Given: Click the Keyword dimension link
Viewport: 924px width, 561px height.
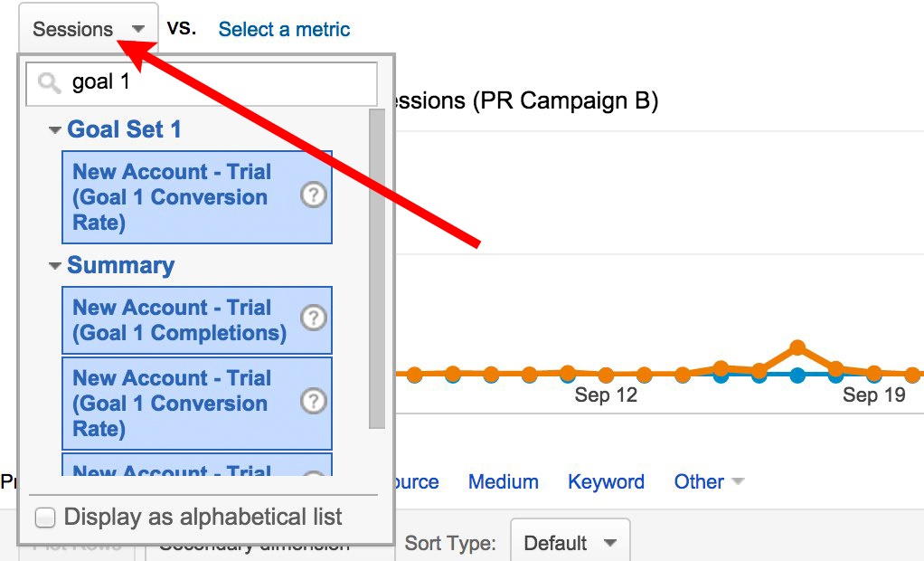Looking at the screenshot, I should tap(606, 481).
